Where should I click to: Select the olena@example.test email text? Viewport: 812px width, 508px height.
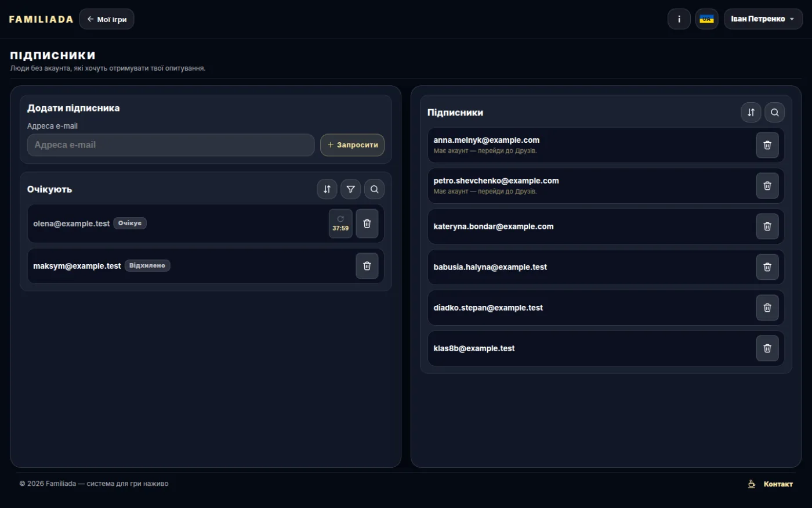(x=71, y=224)
